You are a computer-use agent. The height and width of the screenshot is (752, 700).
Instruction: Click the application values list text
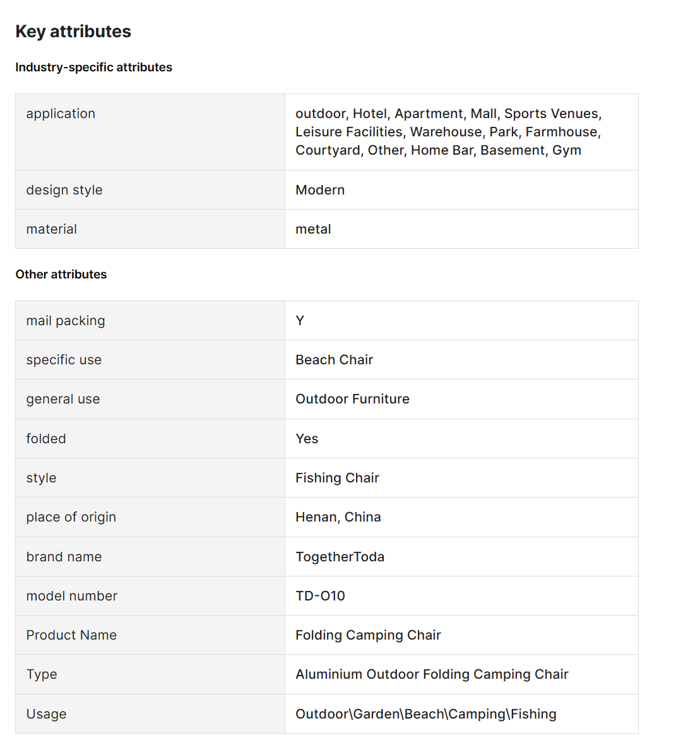448,132
